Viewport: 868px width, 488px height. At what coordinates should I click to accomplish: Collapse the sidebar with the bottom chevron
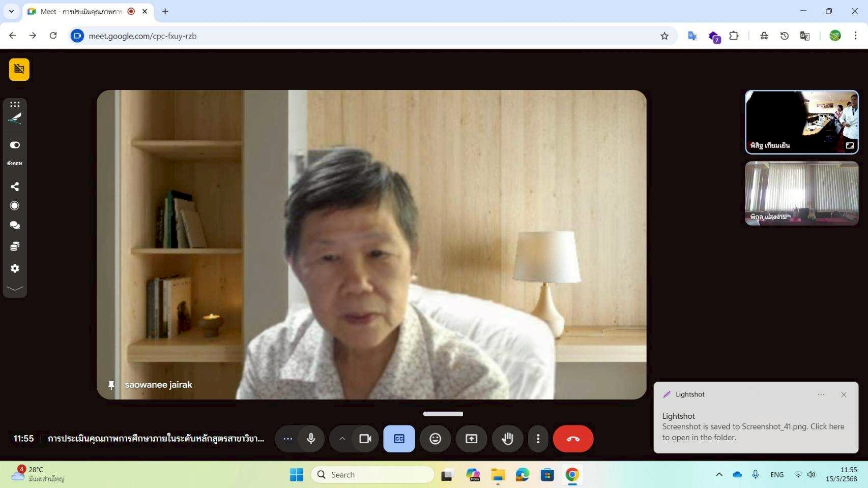pyautogui.click(x=15, y=288)
